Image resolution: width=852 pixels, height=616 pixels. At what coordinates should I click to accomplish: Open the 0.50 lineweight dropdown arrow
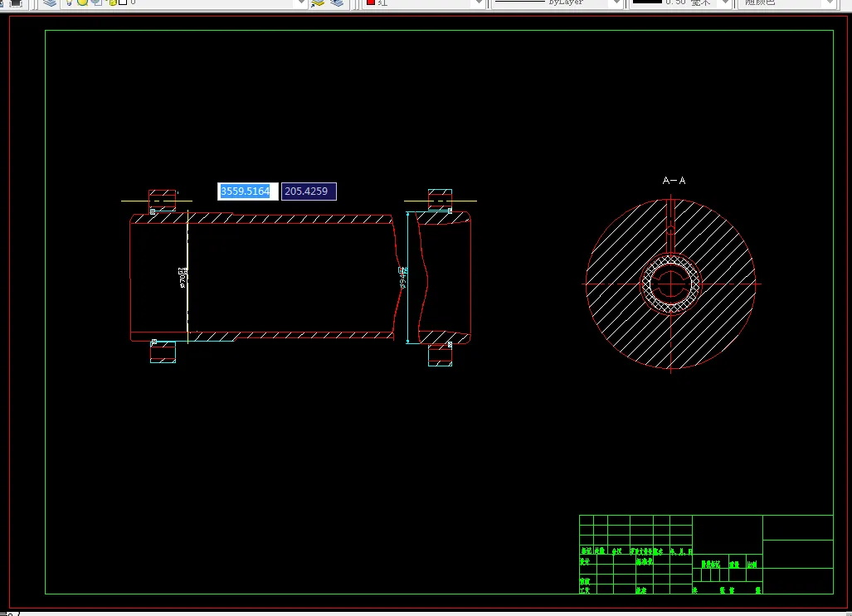725,2
